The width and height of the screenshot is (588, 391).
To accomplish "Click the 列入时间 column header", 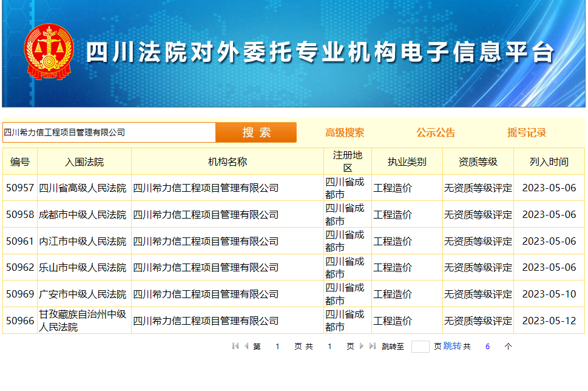I will coord(549,161).
